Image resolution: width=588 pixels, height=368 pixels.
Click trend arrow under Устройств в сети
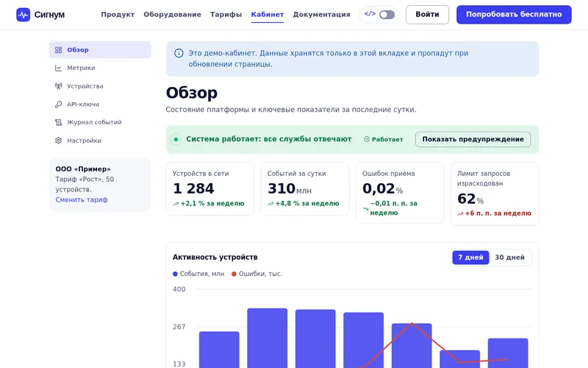176,204
